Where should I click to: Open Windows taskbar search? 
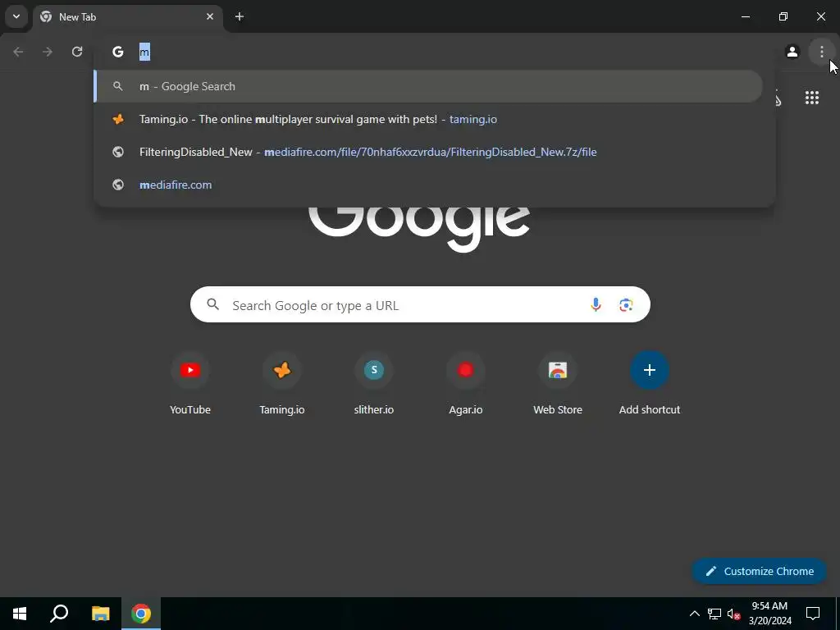click(59, 614)
